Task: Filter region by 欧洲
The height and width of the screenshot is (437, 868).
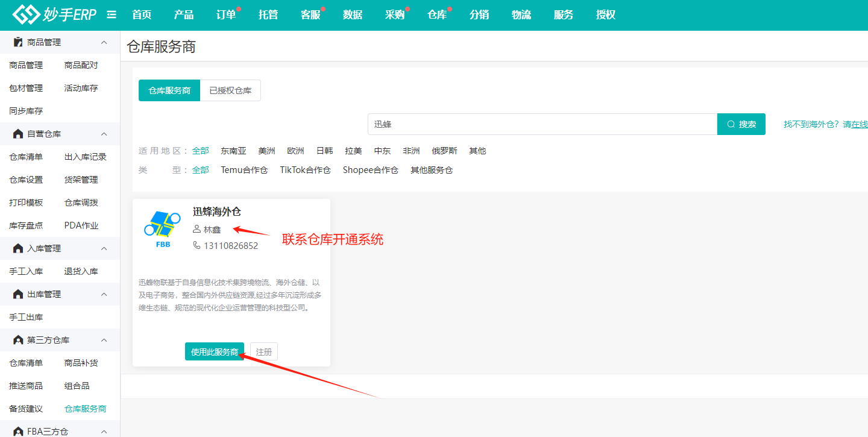Action: (x=295, y=151)
